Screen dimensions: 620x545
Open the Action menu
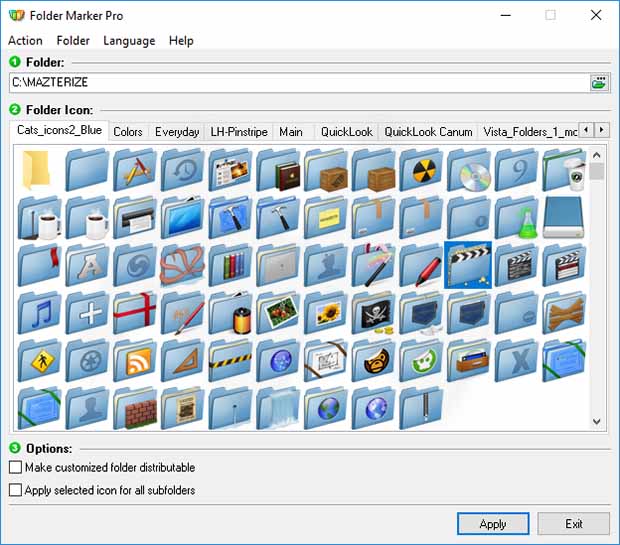25,41
